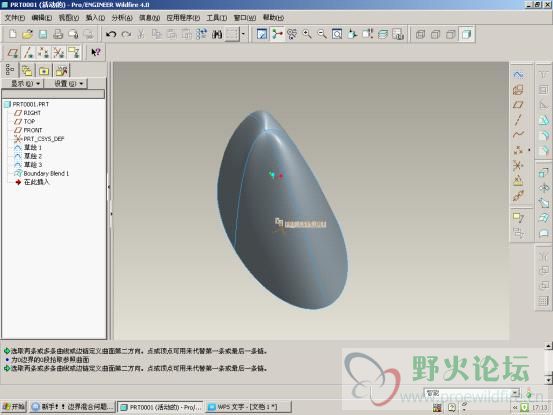Click the Datum Curve tool in the right toolbar
553x415 pixels.
click(518, 135)
